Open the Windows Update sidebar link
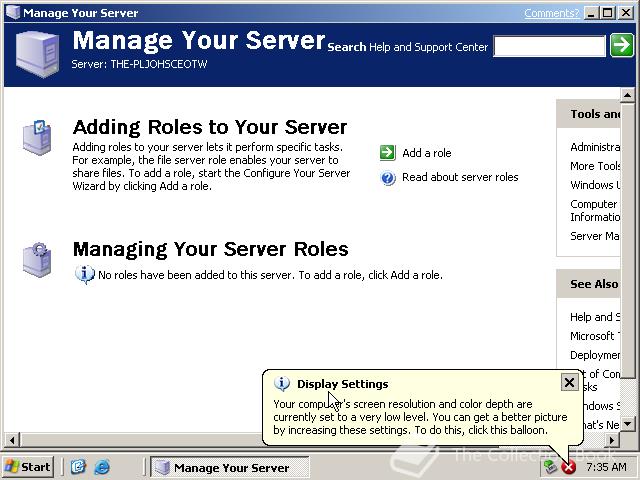The width and height of the screenshot is (640, 480). tap(595, 185)
